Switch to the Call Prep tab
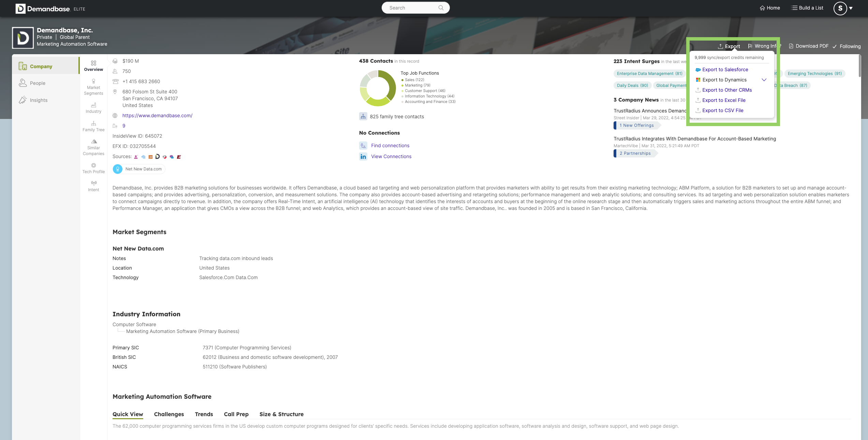868x440 pixels. point(236,414)
